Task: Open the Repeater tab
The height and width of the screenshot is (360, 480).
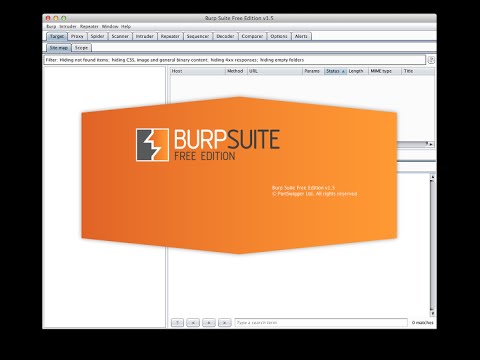Action: pos(170,36)
